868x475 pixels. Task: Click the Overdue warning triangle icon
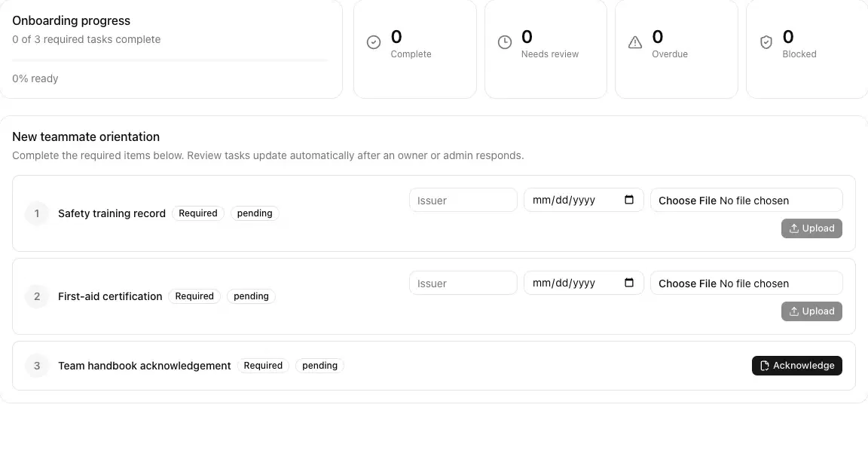[635, 42]
